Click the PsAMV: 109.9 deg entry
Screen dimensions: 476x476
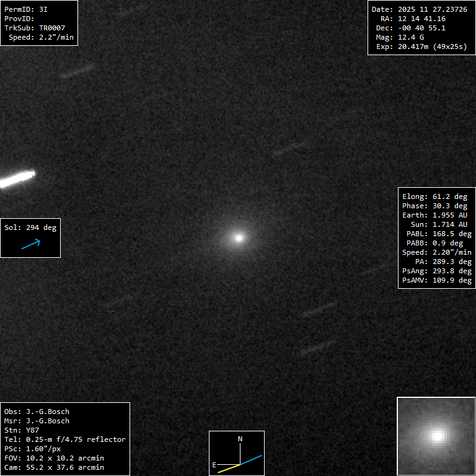[436, 280]
